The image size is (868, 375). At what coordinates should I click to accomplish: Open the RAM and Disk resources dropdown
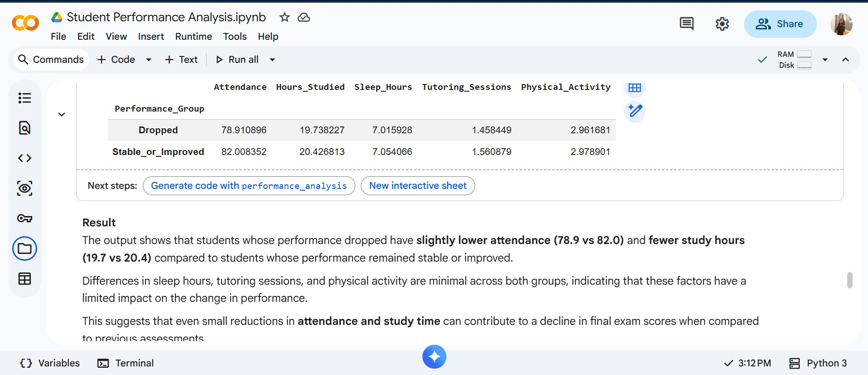point(825,60)
